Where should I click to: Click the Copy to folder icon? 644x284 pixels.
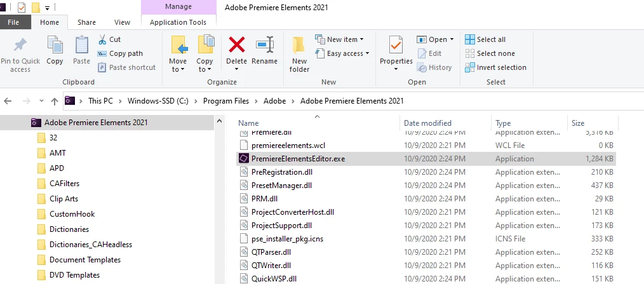pos(205,45)
